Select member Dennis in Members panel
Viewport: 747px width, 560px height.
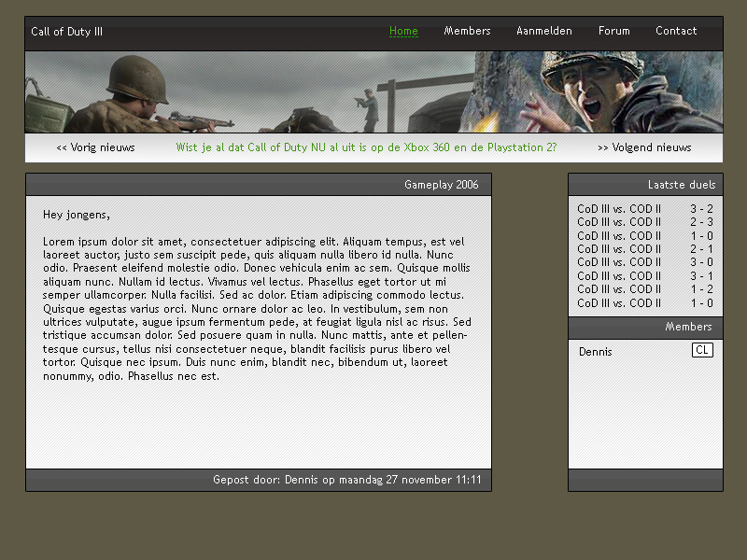tap(595, 352)
